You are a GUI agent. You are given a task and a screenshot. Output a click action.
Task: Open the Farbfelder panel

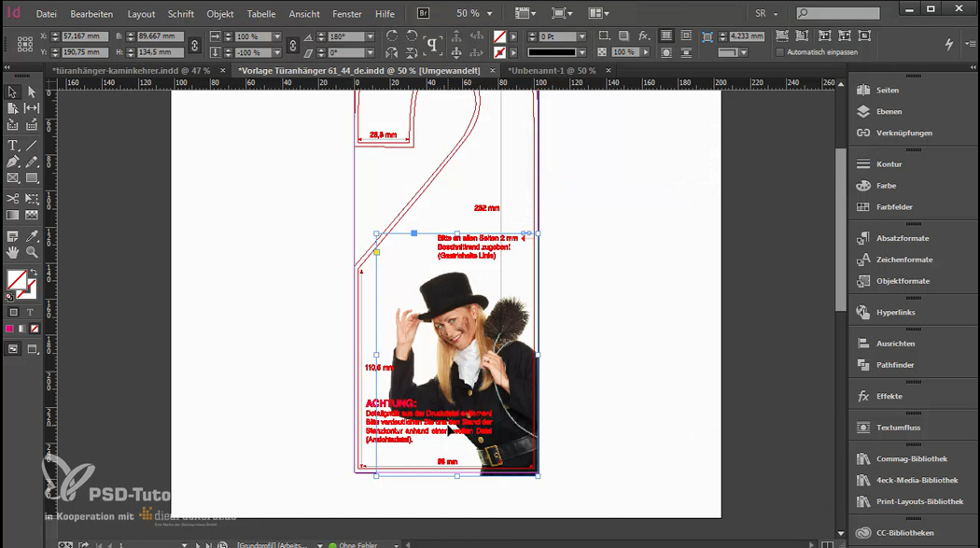point(894,207)
